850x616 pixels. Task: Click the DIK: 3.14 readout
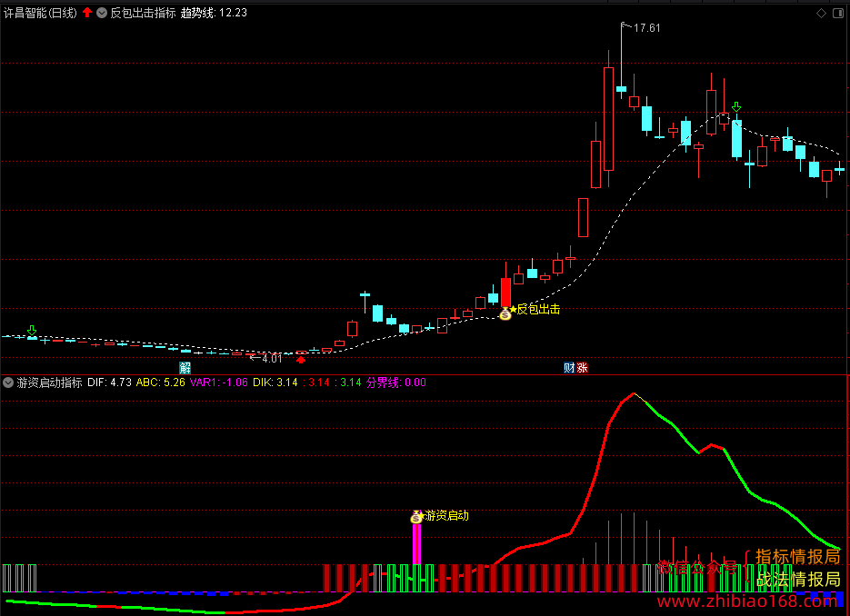(x=275, y=383)
